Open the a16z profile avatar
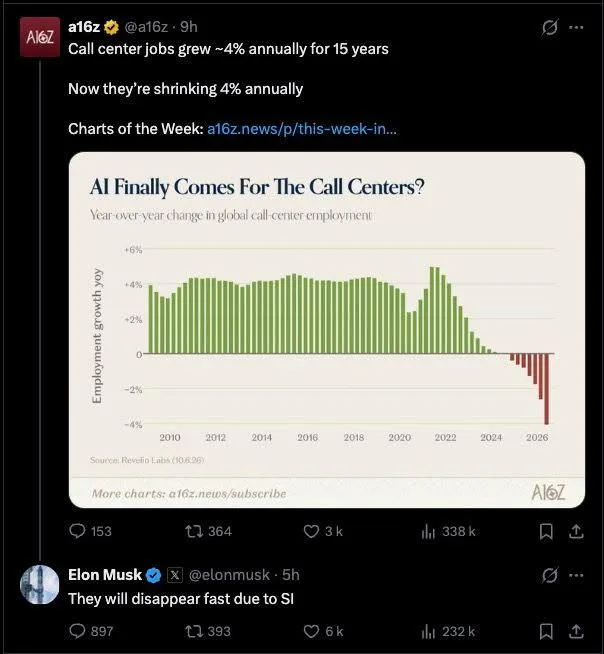604x654 pixels. [40, 37]
